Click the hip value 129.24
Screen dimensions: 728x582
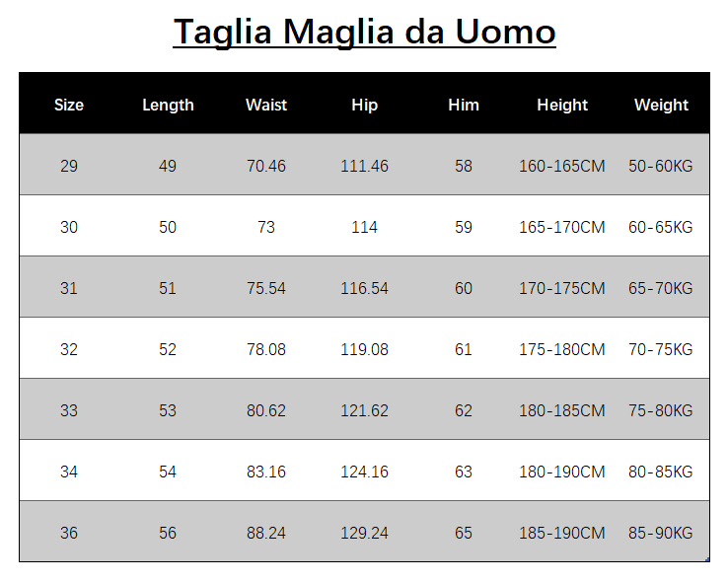pos(364,533)
